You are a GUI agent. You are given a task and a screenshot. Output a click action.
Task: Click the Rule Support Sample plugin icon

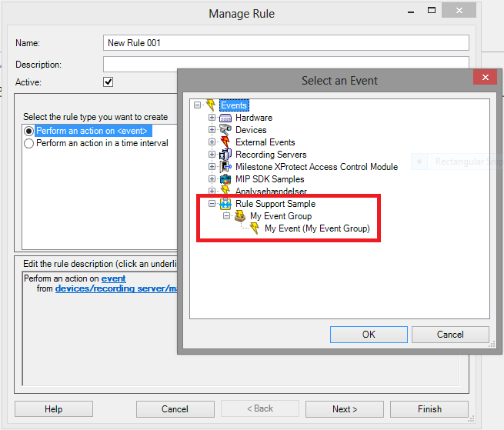pos(225,204)
